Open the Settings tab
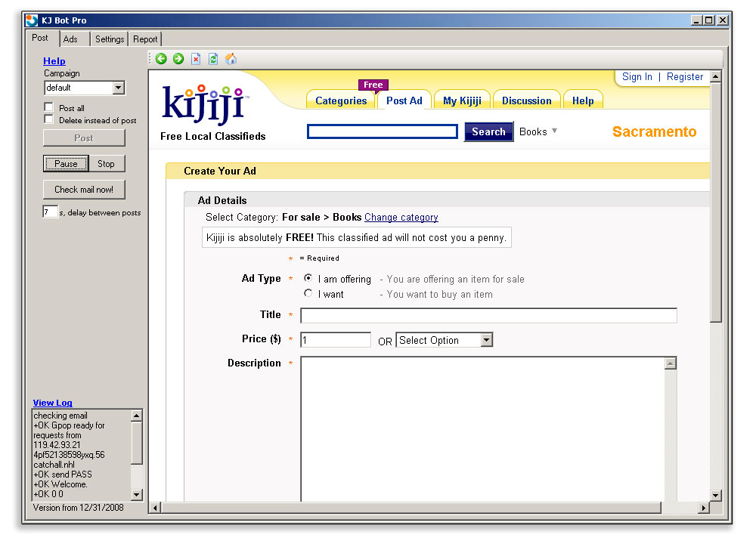Viewport: 756px width, 544px height. click(x=110, y=39)
